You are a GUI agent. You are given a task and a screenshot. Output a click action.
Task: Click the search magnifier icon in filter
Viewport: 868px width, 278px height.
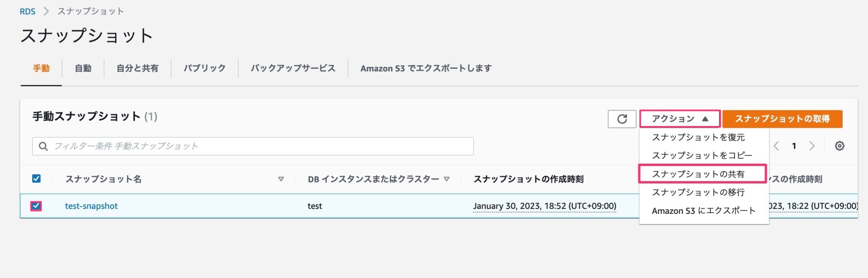[43, 146]
